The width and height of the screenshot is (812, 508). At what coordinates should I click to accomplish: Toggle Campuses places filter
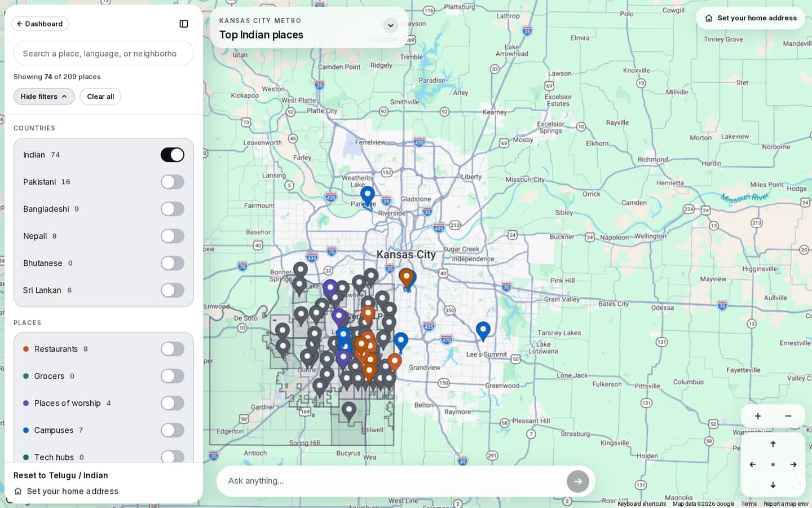tap(173, 430)
